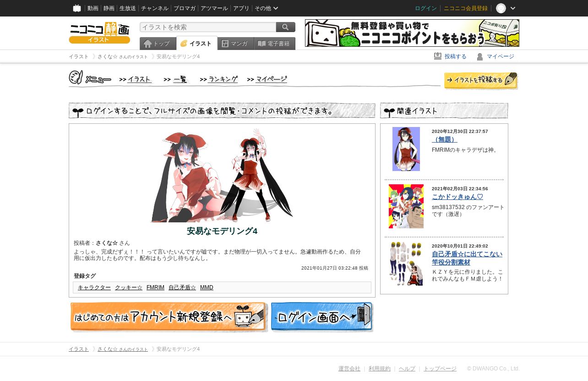Click the magnifier search button

pyautogui.click(x=286, y=27)
